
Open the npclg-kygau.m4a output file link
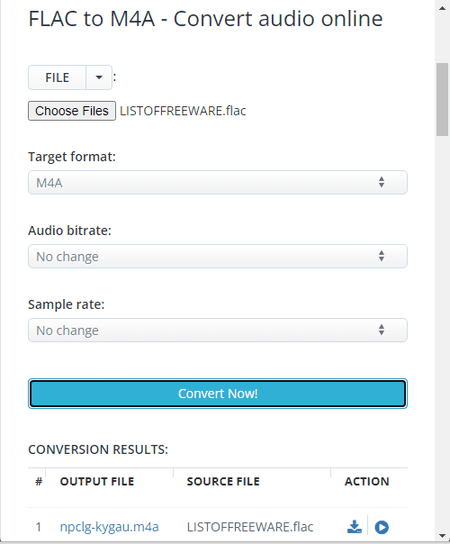(x=109, y=527)
